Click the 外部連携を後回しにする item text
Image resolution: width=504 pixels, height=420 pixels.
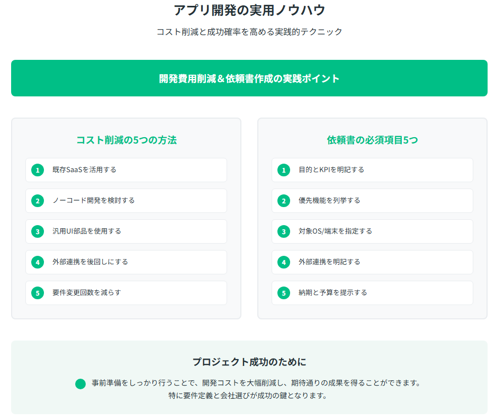tap(90, 262)
